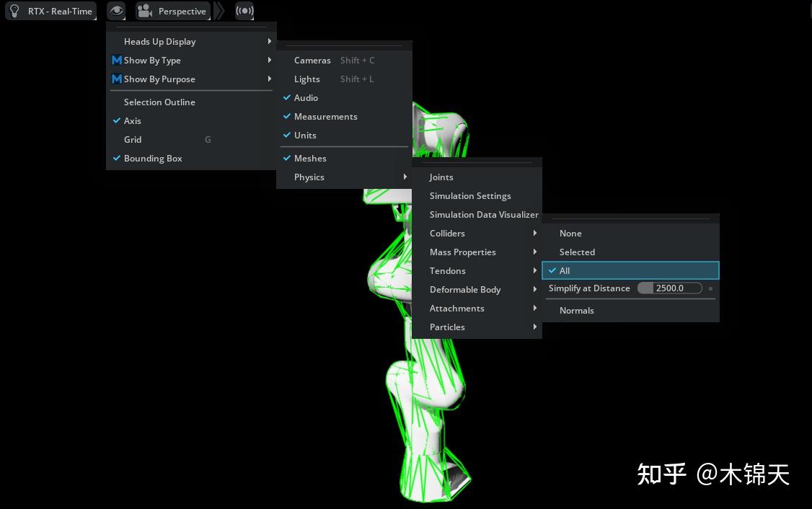The image size is (812, 509).
Task: Click the M icon beside Show By Type
Action: click(117, 60)
